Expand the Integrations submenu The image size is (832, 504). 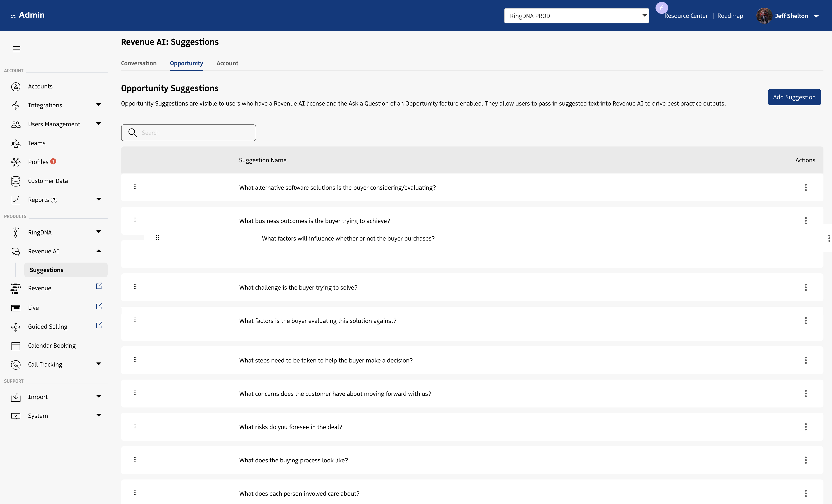pos(99,105)
